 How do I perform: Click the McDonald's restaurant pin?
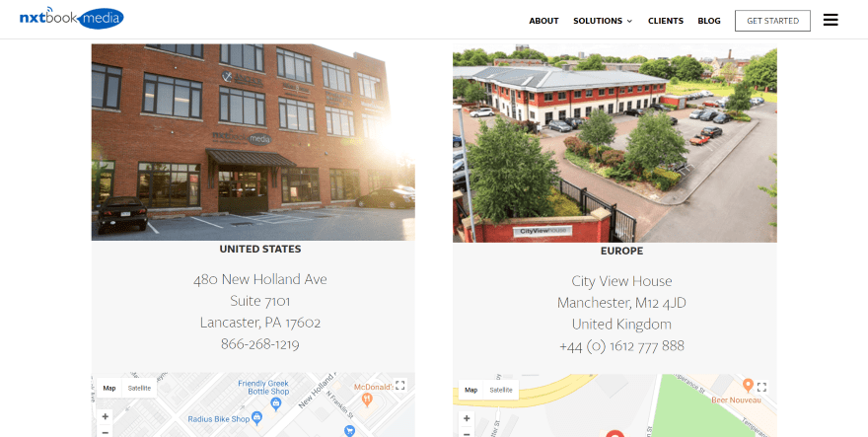coord(367,399)
